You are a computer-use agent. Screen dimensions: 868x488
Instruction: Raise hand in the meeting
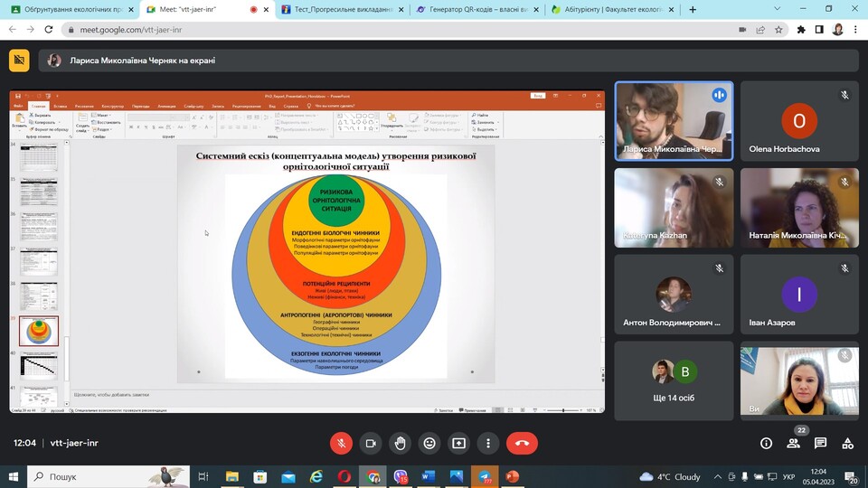click(x=400, y=443)
